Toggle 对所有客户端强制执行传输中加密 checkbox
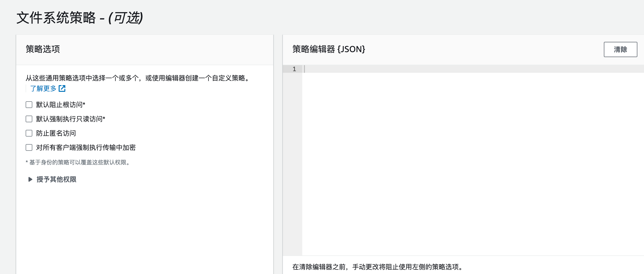This screenshot has width=644, height=274. point(29,147)
